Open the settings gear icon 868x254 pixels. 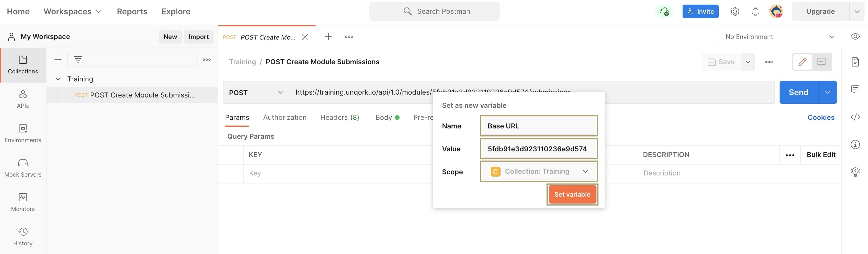coord(735,11)
